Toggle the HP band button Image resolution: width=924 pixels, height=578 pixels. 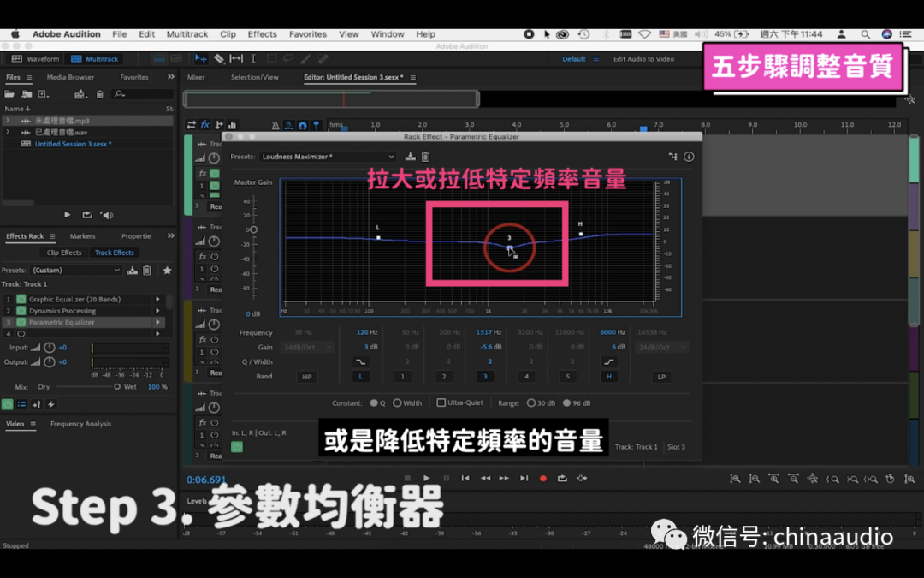307,376
